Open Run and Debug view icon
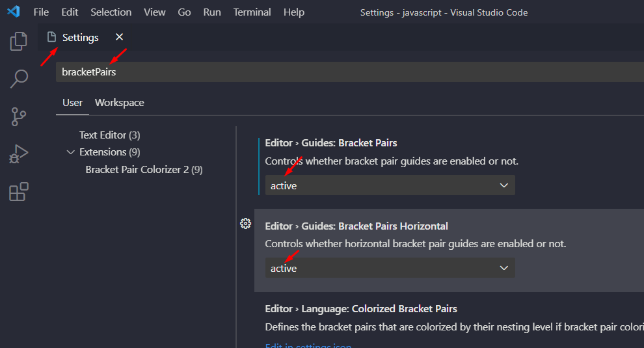Screen dimensions: 644x348 [19, 154]
